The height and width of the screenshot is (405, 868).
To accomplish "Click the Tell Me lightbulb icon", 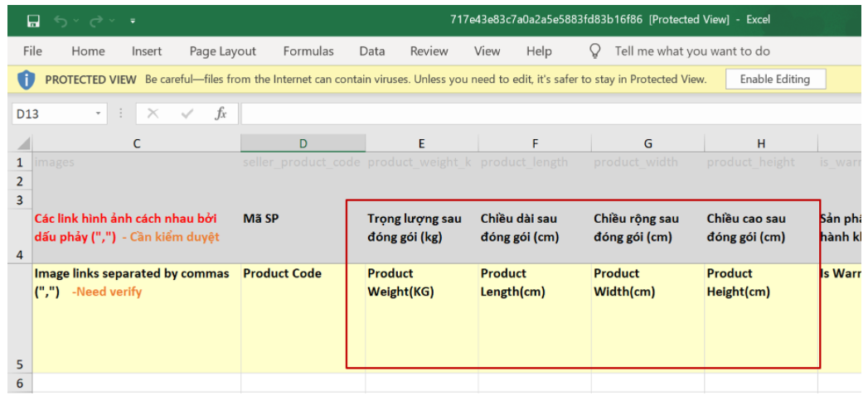I will coord(594,51).
